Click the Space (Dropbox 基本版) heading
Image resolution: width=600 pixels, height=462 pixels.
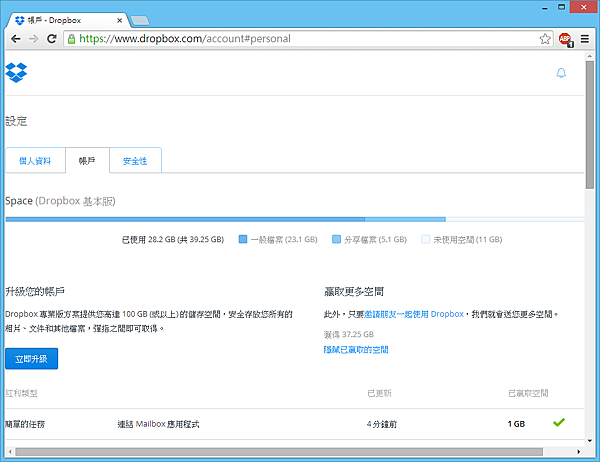[x=60, y=201]
